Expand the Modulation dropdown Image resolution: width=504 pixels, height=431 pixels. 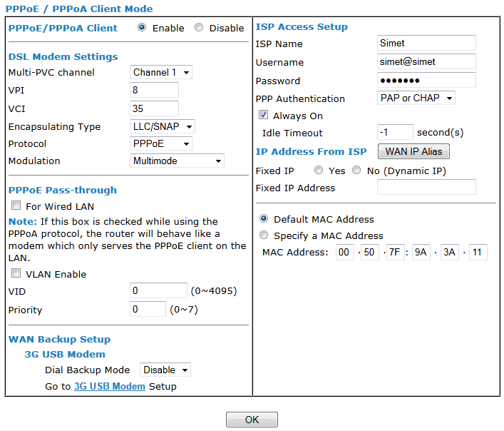click(x=178, y=161)
